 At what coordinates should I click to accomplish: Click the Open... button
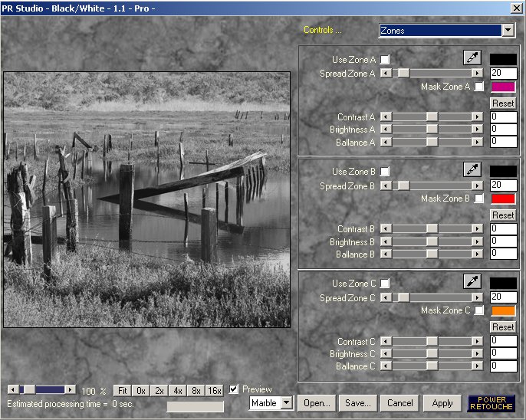[317, 403]
